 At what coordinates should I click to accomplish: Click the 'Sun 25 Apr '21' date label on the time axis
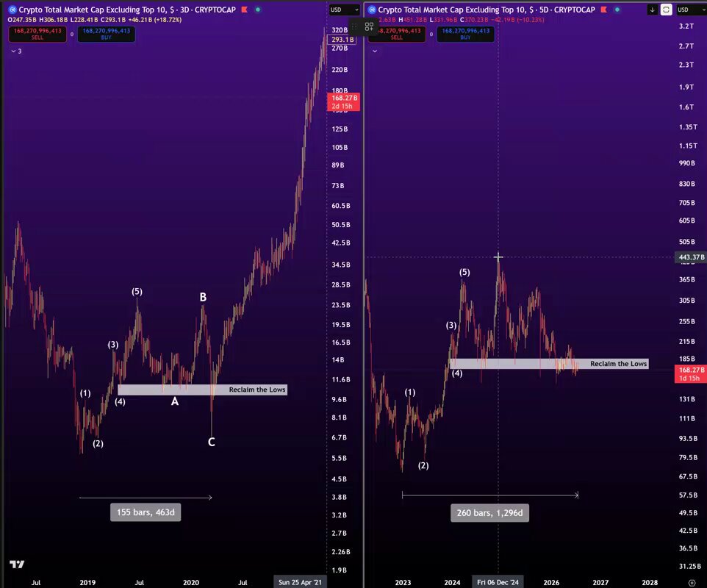click(x=301, y=582)
